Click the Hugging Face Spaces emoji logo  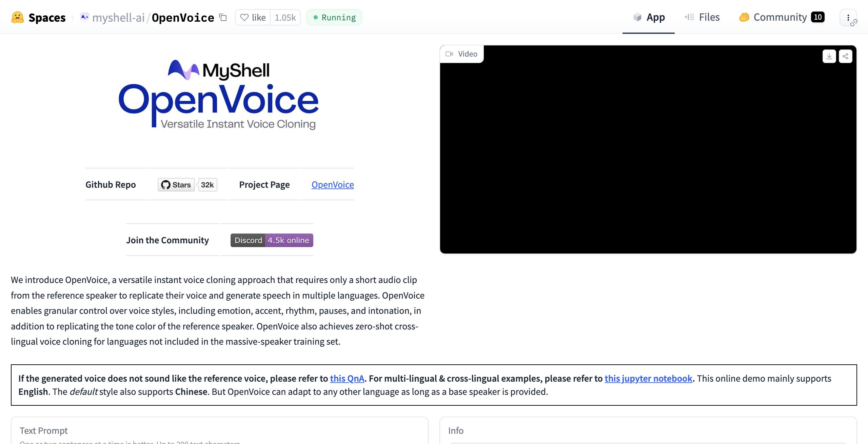coord(18,17)
